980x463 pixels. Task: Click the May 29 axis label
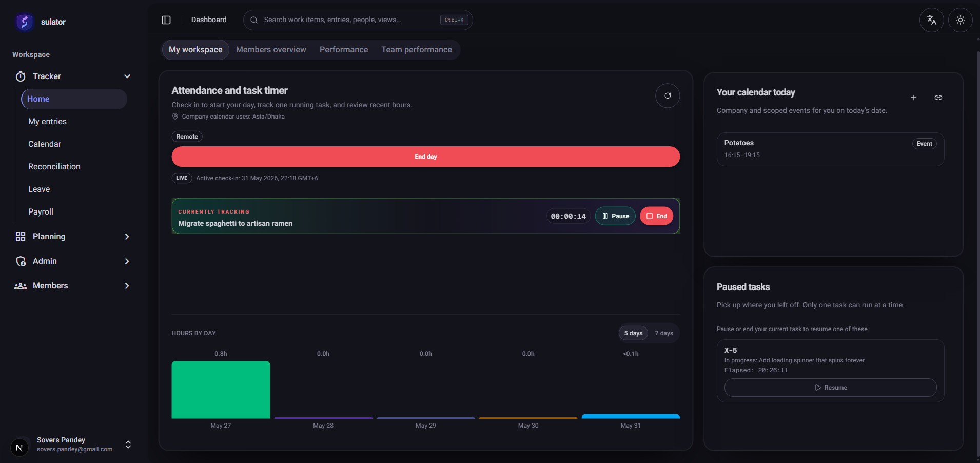(425, 426)
